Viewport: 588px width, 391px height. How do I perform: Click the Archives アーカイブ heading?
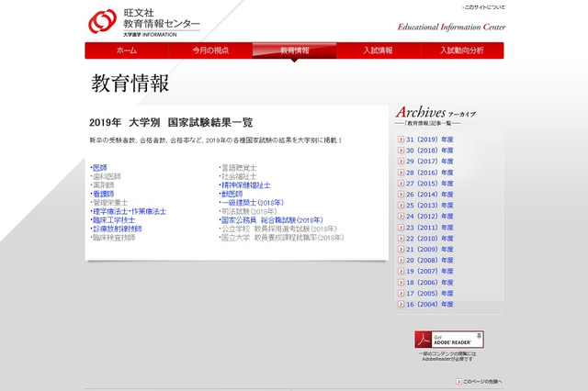[x=435, y=112]
